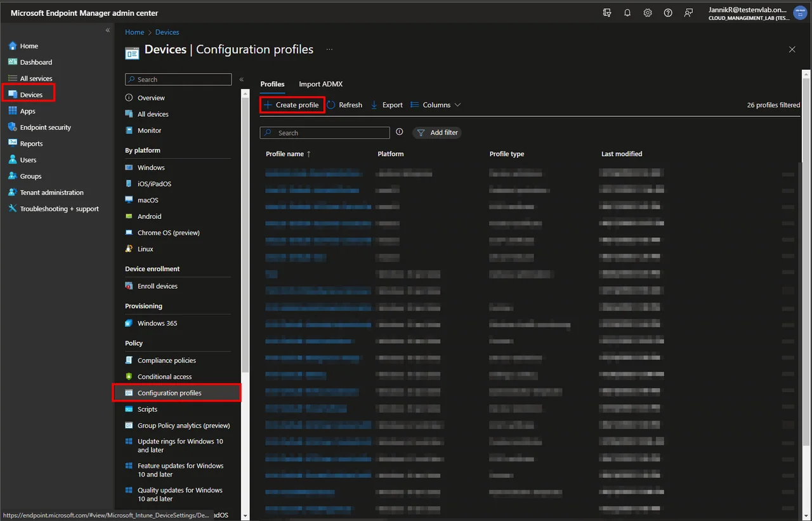The image size is (812, 521).
Task: Select the Profiles tab
Action: click(x=273, y=84)
